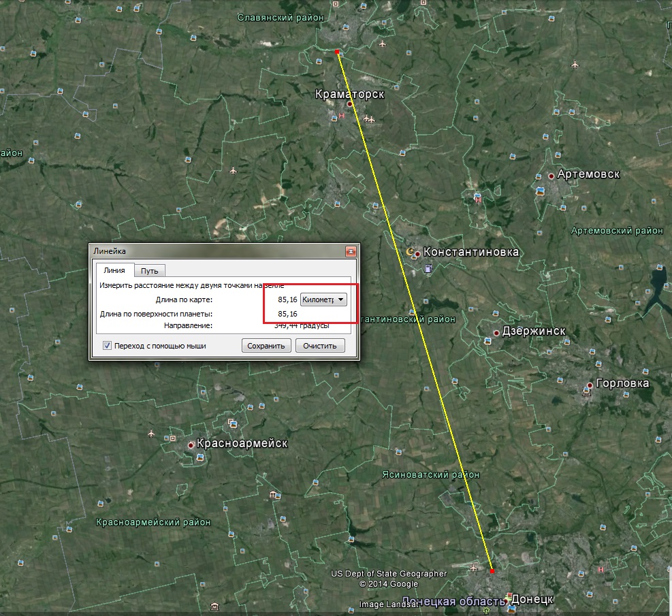Click the Дзержинск city marker
Screen dimensions: 672x616
(496, 333)
